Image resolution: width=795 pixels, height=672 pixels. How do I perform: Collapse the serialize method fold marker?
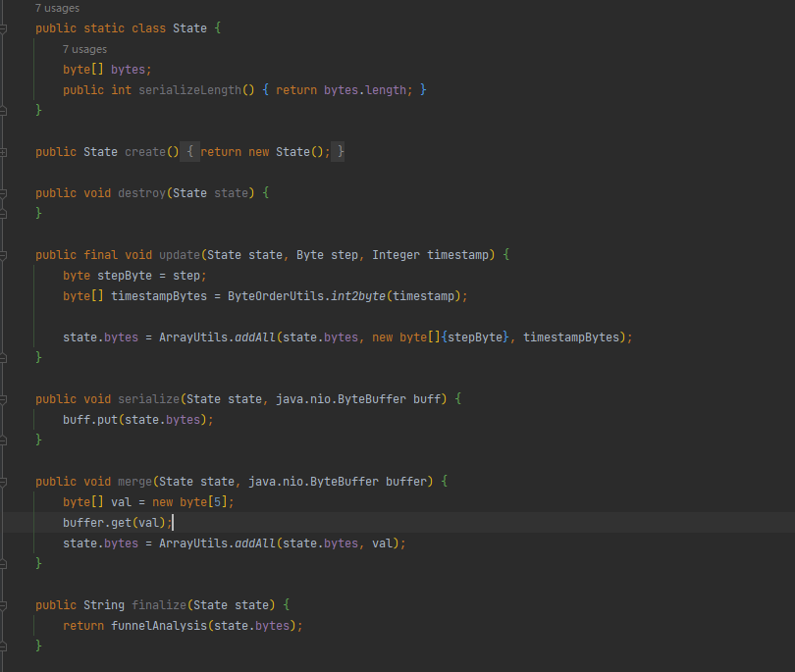tap(3, 400)
